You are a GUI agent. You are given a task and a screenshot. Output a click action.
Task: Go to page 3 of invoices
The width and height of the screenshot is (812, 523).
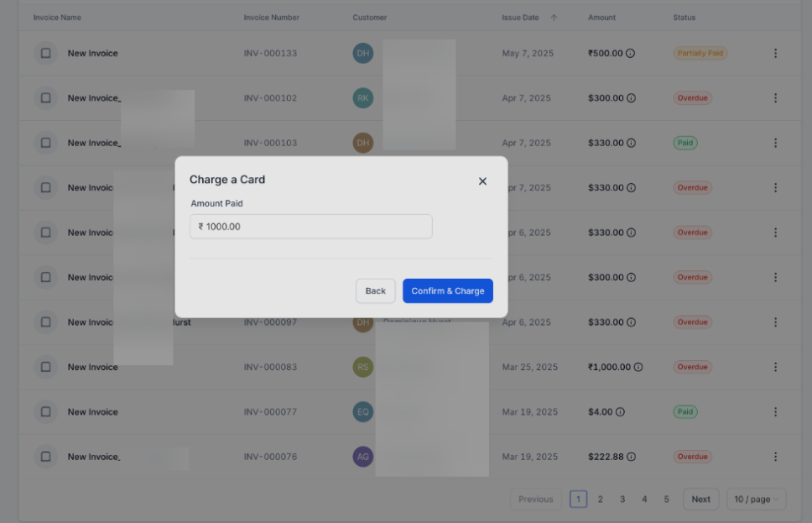(622, 499)
